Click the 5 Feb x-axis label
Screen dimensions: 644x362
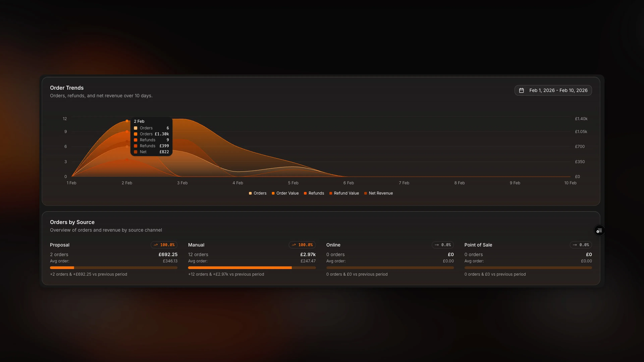[293, 183]
